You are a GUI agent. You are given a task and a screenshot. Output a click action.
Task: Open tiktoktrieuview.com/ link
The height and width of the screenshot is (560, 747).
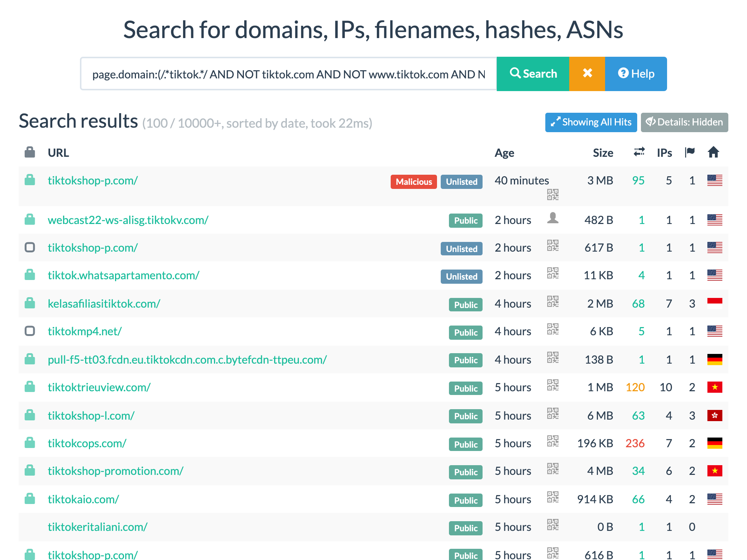(x=99, y=387)
